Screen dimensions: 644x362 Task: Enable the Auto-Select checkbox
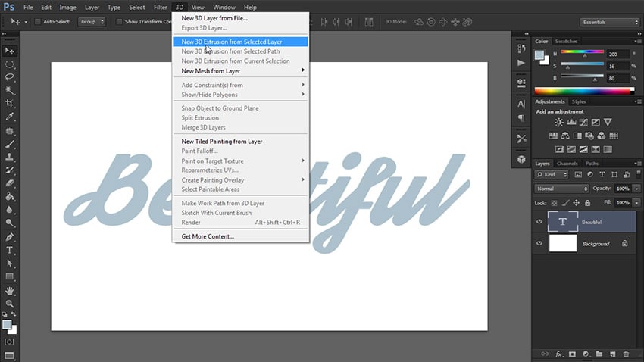(x=38, y=22)
